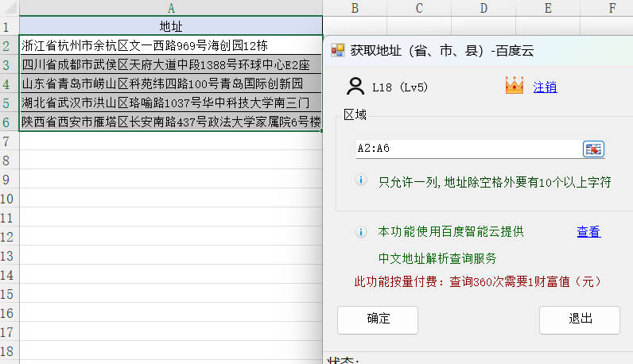
Task: Select column C header
Action: [418, 8]
